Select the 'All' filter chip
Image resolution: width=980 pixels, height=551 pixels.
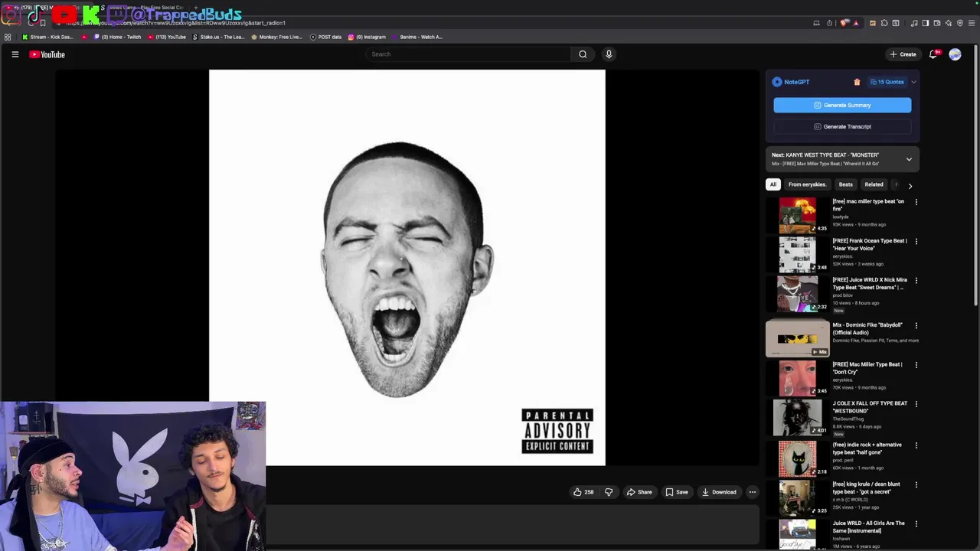[773, 184]
